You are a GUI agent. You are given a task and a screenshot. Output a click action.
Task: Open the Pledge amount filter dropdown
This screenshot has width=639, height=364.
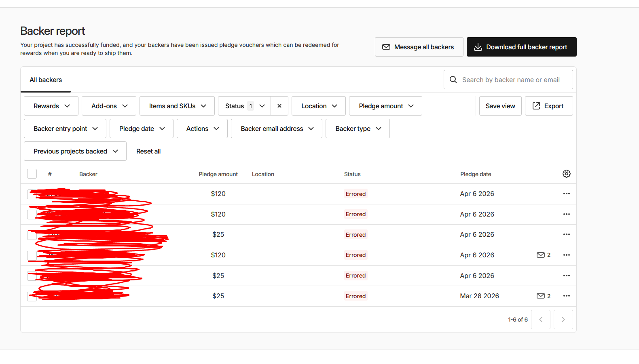385,106
